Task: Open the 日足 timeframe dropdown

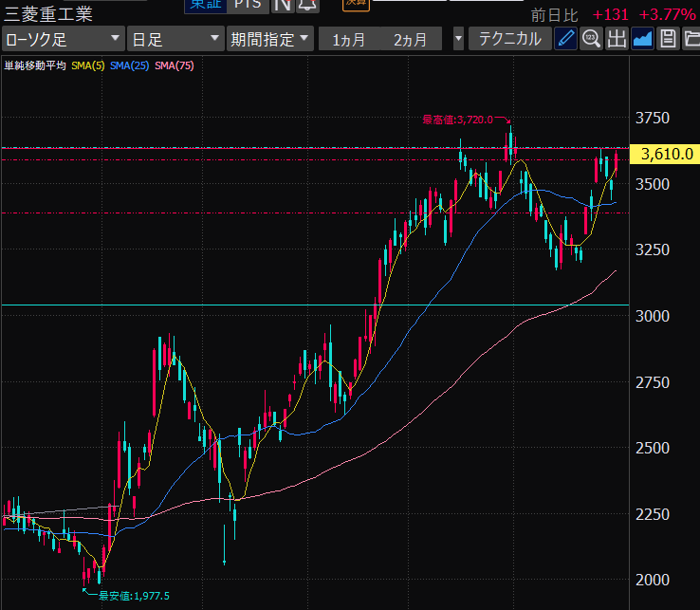Action: pos(175,39)
